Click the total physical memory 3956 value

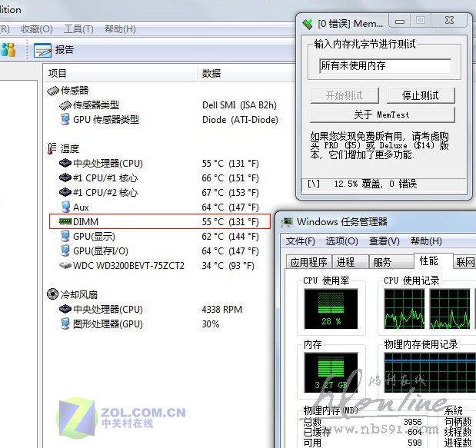click(x=412, y=422)
